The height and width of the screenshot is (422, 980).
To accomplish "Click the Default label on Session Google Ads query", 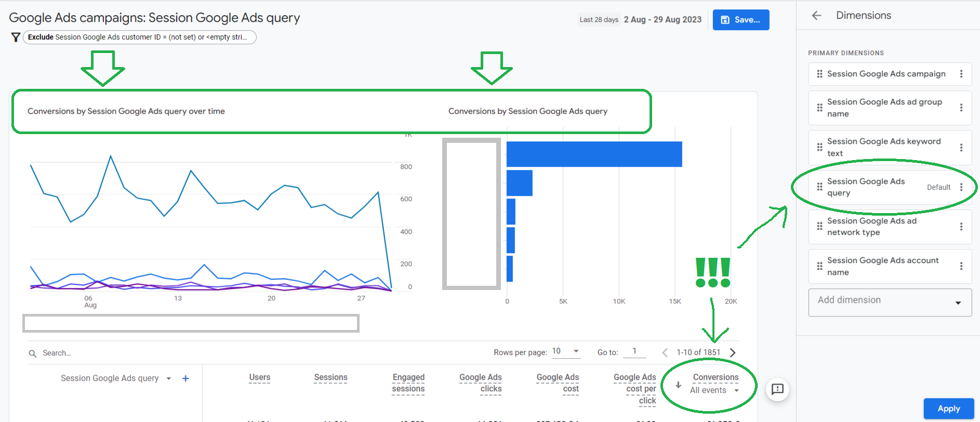I will (938, 187).
